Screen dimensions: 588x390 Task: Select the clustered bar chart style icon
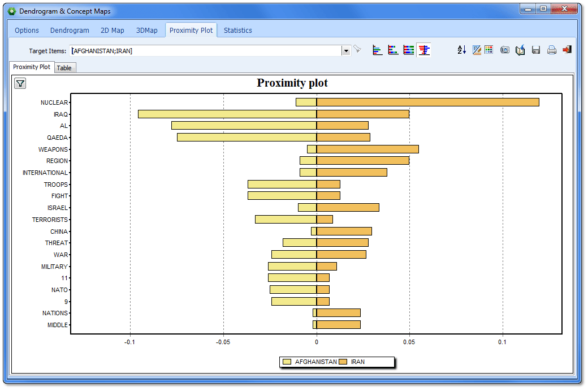pyautogui.click(x=378, y=50)
